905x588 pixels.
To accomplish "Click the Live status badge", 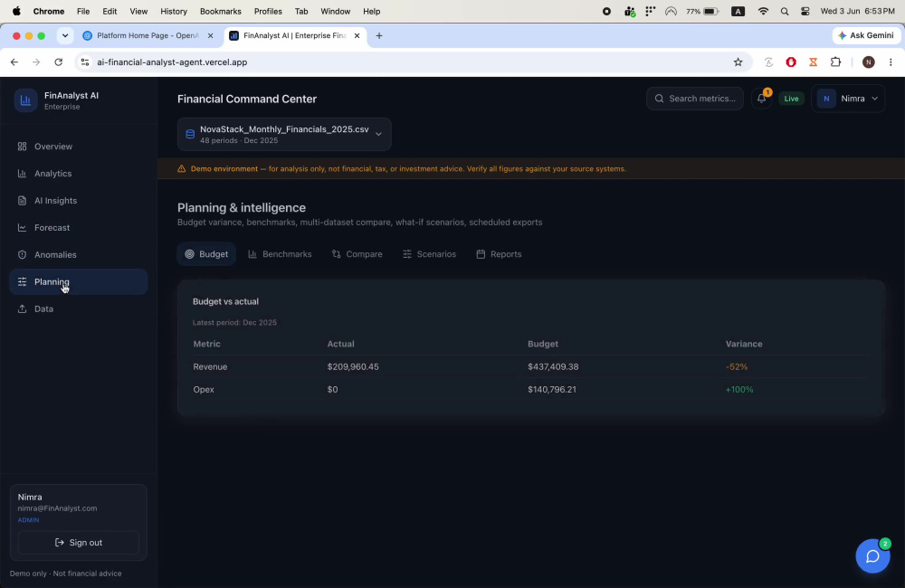I will [x=791, y=99].
